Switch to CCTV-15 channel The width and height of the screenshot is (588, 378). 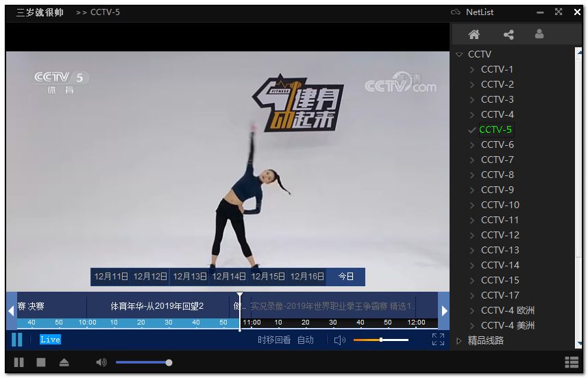500,280
